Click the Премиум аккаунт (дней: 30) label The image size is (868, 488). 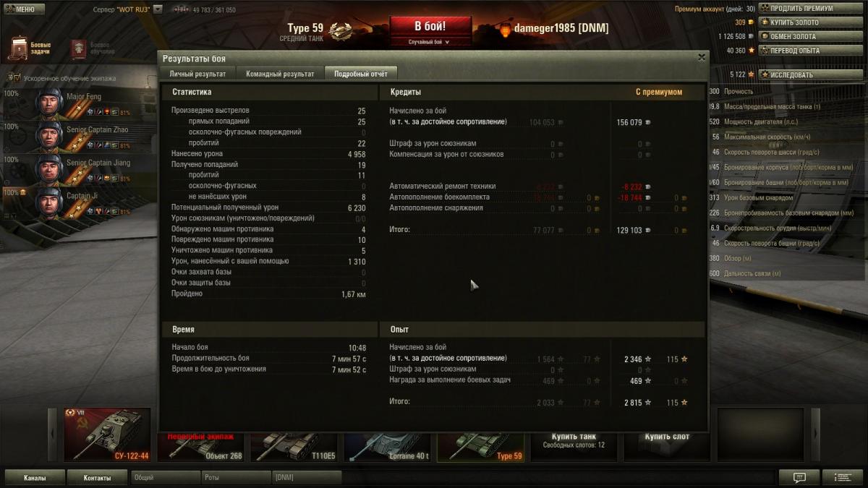point(715,9)
